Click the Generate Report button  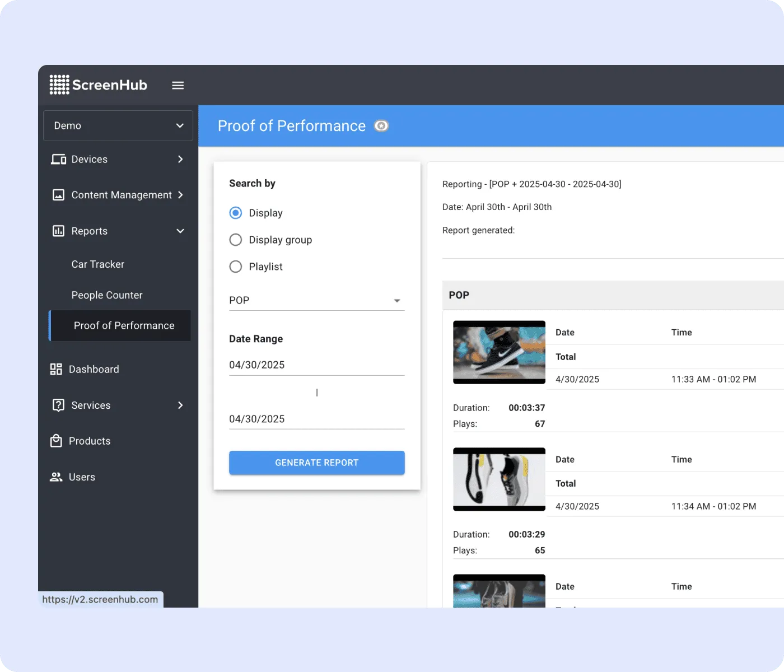coord(316,463)
